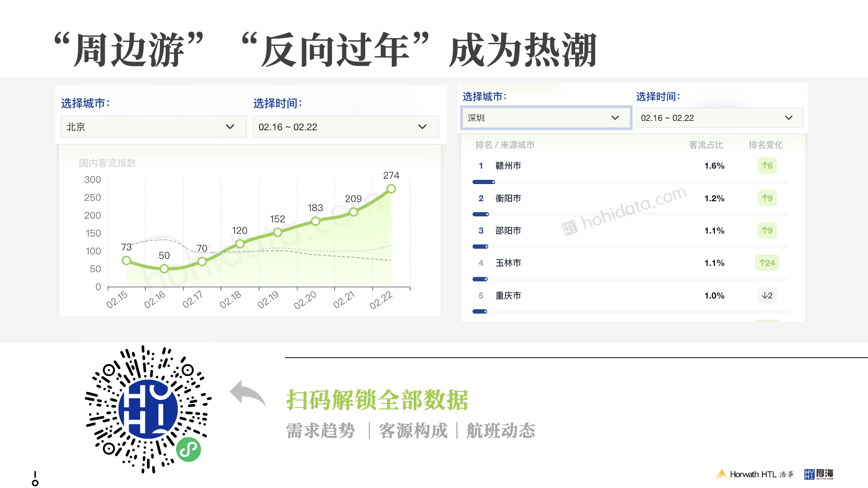The height and width of the screenshot is (488, 868).
Task: Click the 70 data point on 02.17
Action: point(202,261)
